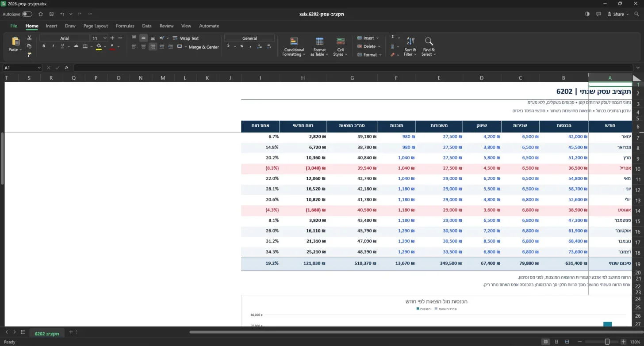Click the Share button
Viewport: 644px width, 346px height.
click(618, 14)
